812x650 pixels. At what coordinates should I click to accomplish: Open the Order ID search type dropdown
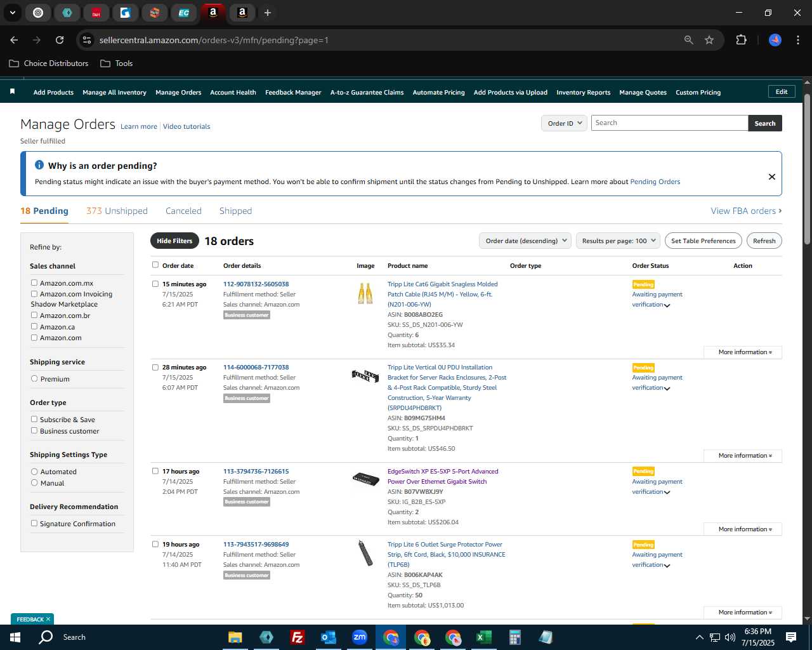point(564,123)
